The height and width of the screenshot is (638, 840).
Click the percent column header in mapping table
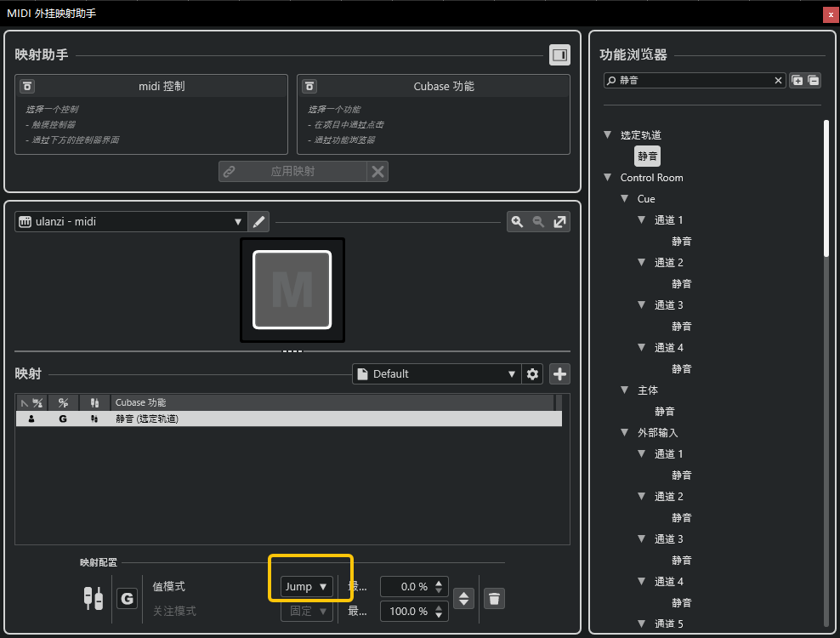pos(63,402)
